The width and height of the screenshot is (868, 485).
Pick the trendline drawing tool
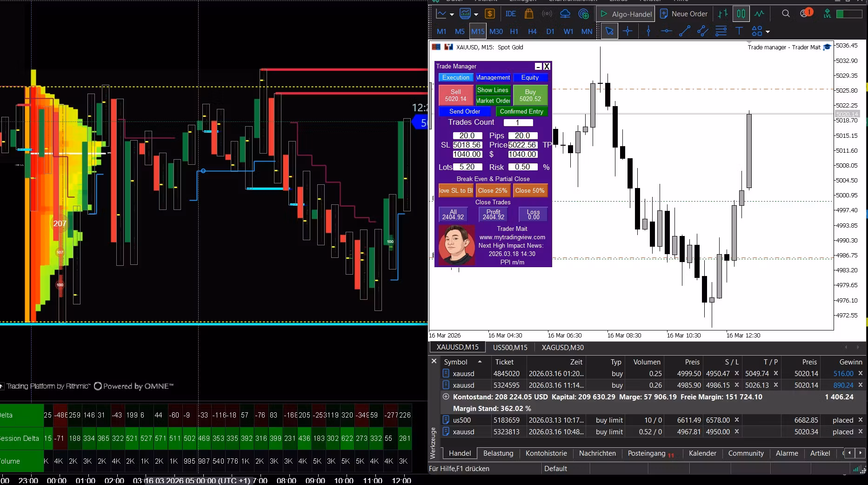pyautogui.click(x=684, y=31)
